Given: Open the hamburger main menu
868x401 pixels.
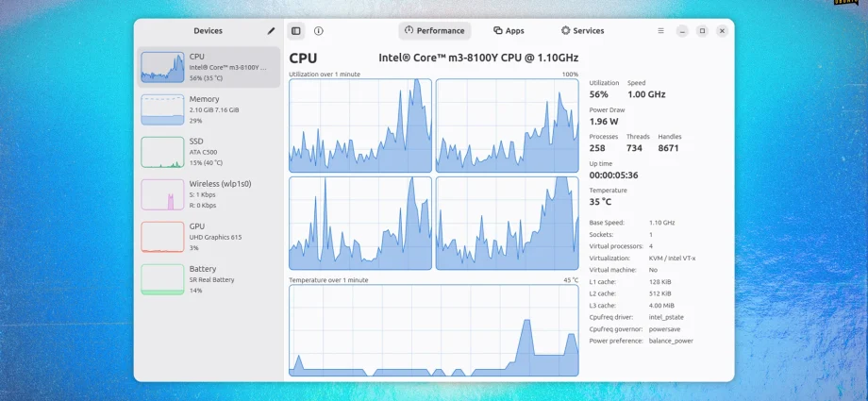Looking at the screenshot, I should [660, 31].
